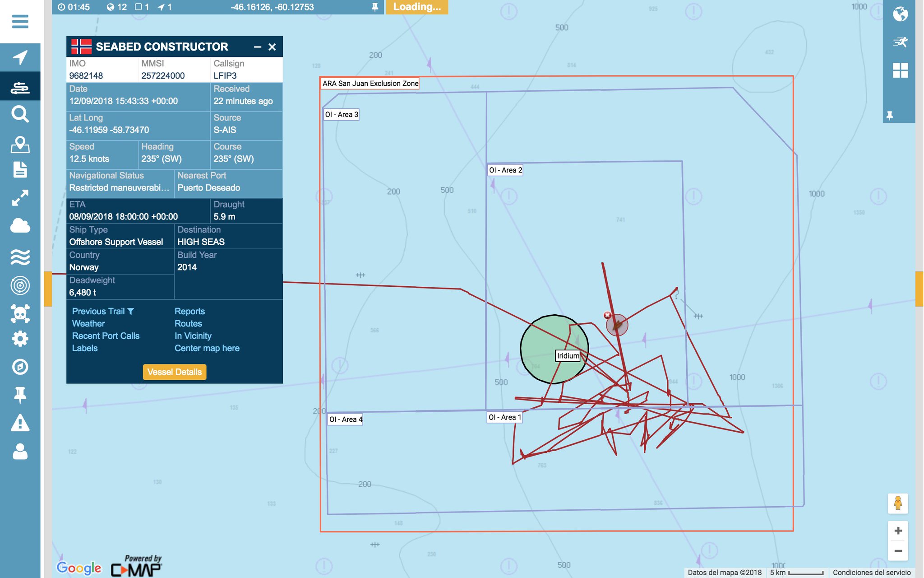This screenshot has height=578, width=924.
Task: Select the piracy skull sidebar icon
Action: pyautogui.click(x=20, y=313)
